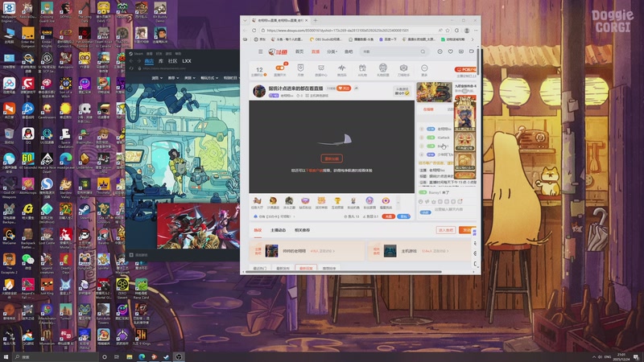
Task: Select the Douyu 直播 live tab
Action: coord(316,51)
